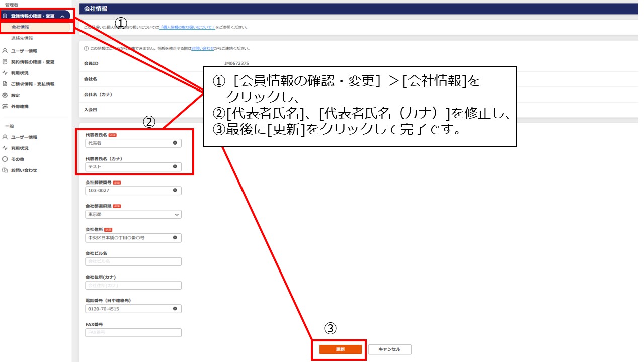Click the document icon beside 契約情報の確認・変更
Viewport: 644px width, 362px height.
(5, 62)
